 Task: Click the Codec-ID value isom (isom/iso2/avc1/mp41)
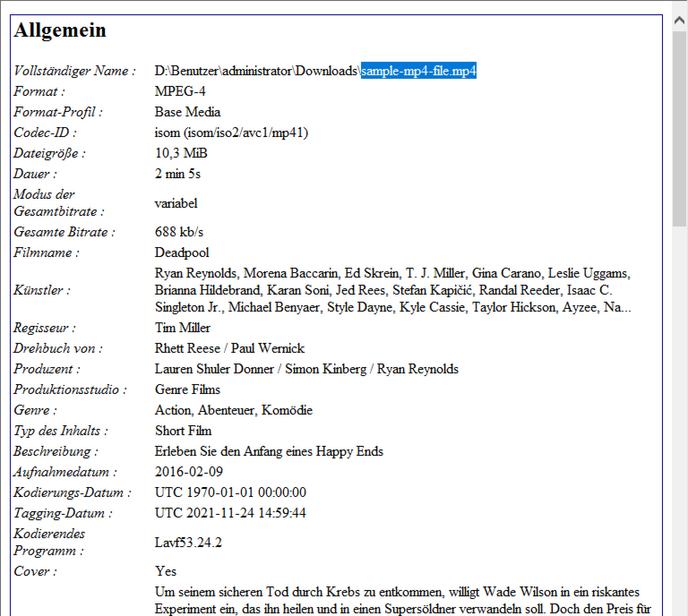click(232, 133)
